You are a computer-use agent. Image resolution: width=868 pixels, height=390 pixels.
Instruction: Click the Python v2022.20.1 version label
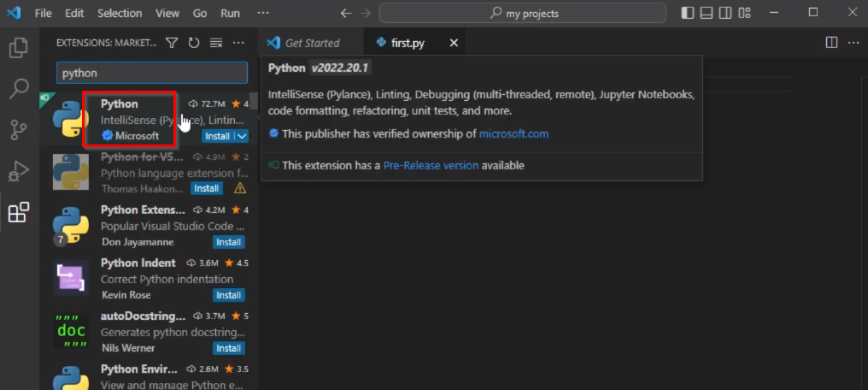(340, 68)
